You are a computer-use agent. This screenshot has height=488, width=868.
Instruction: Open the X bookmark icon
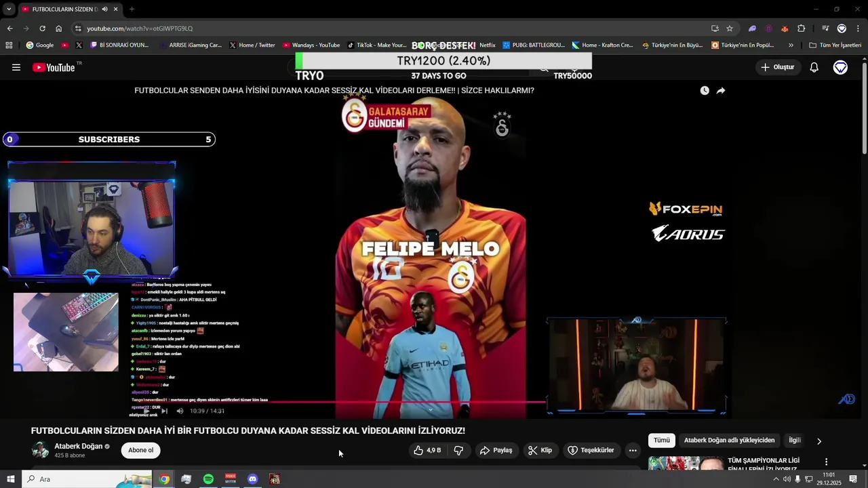[79, 45]
